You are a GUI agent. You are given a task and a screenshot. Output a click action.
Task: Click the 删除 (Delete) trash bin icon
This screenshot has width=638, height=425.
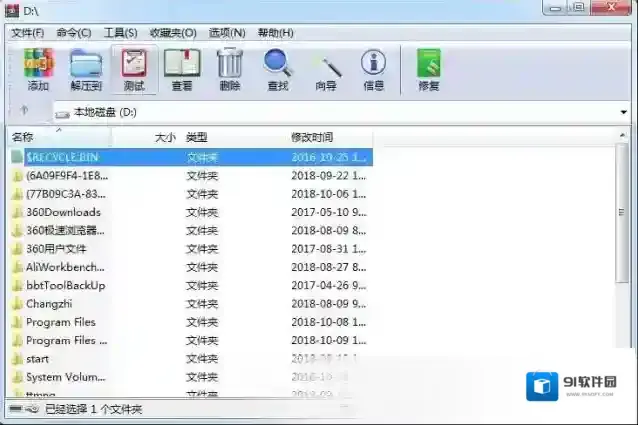[230, 69]
